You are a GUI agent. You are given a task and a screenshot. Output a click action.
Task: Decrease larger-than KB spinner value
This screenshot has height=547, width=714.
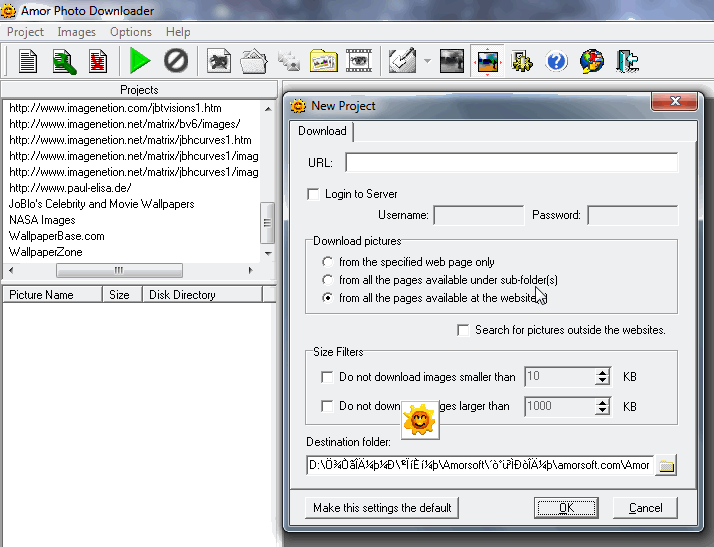[602, 411]
